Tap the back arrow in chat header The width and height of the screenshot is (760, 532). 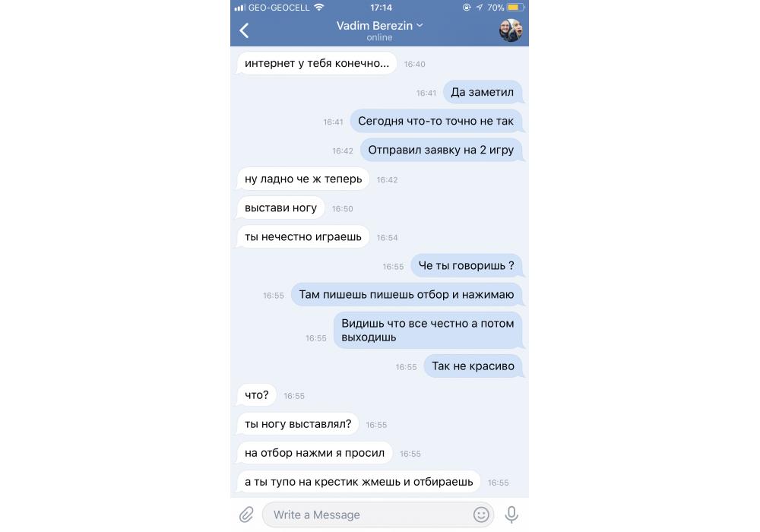click(x=244, y=30)
